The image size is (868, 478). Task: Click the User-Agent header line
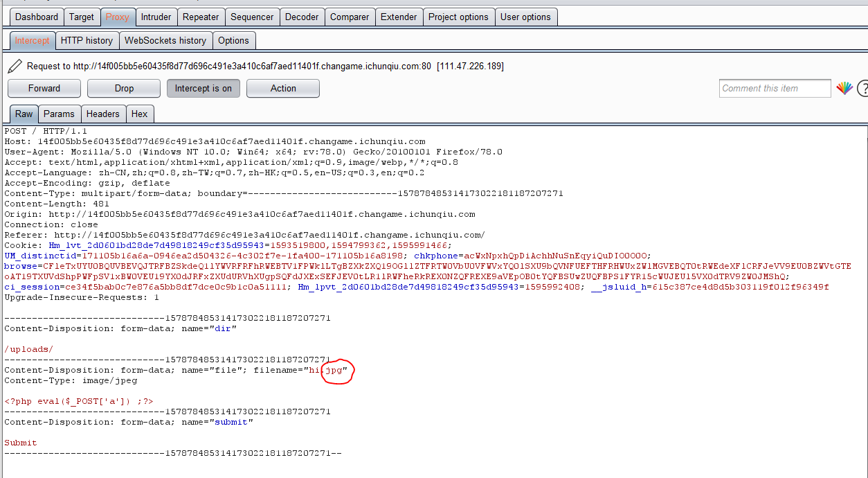pos(253,152)
